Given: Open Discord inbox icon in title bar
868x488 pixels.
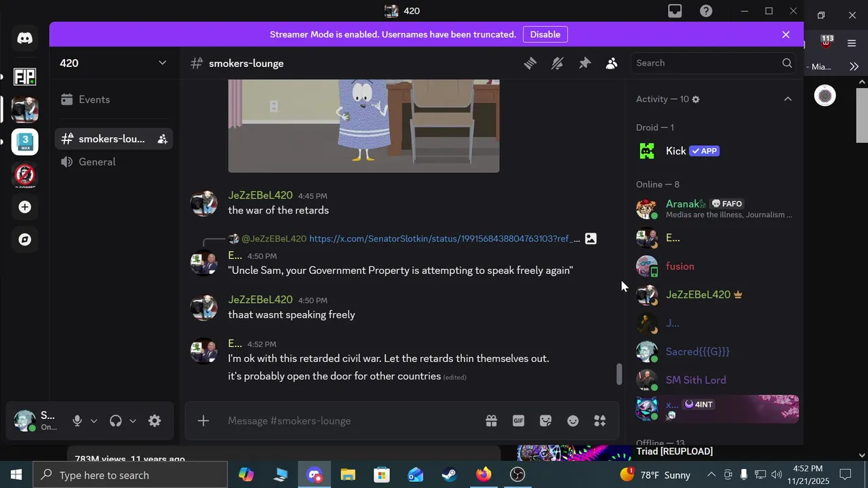Looking at the screenshot, I should pyautogui.click(x=675, y=11).
